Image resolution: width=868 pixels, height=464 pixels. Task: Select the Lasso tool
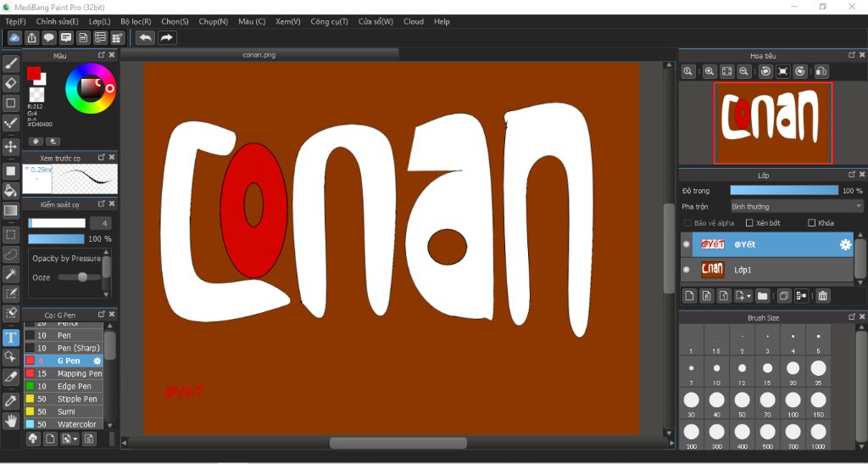[10, 254]
